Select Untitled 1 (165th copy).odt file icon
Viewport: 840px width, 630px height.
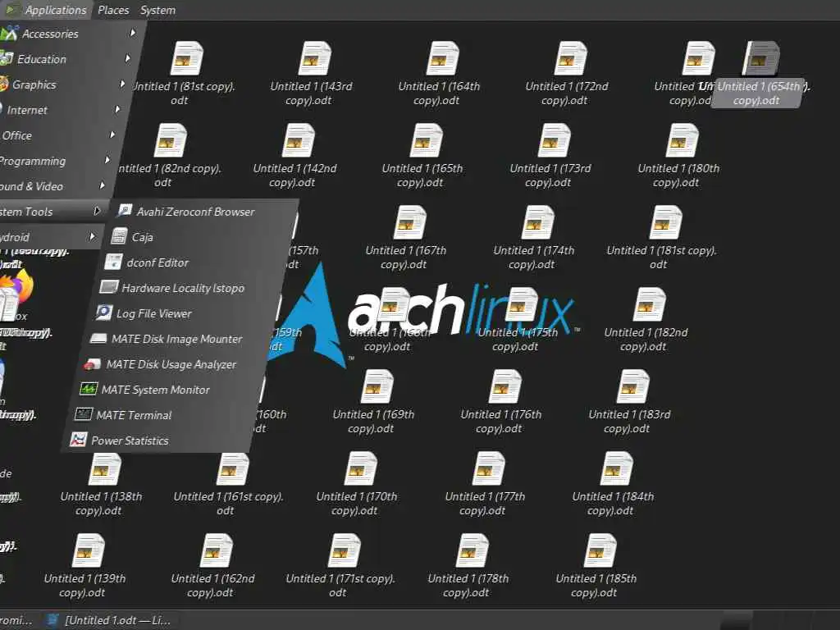pyautogui.click(x=427, y=140)
